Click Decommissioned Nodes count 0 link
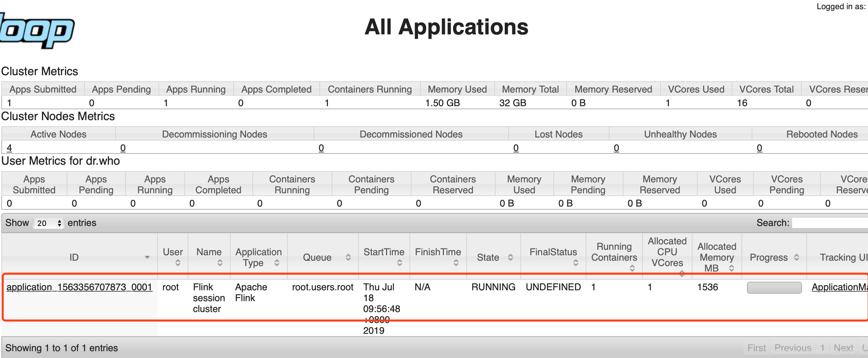 [x=321, y=148]
